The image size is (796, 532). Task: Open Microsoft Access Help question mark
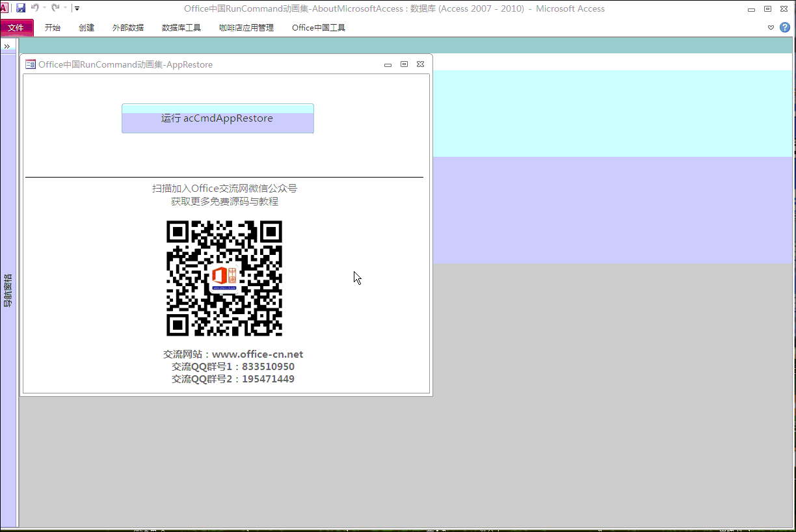[x=786, y=27]
